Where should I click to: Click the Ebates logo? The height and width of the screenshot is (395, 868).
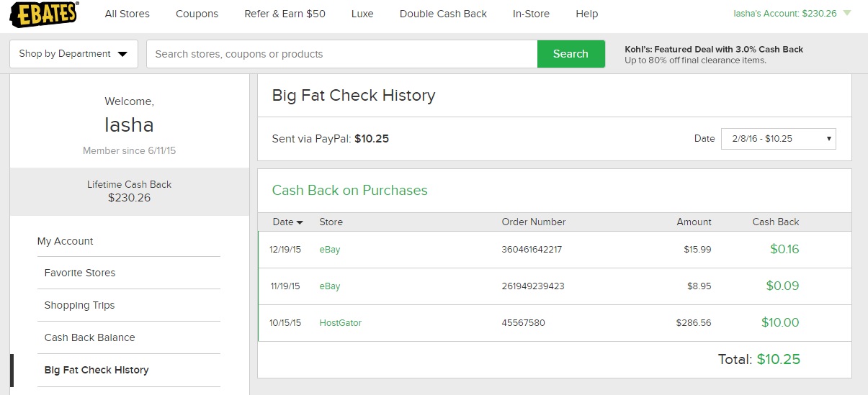click(x=44, y=14)
